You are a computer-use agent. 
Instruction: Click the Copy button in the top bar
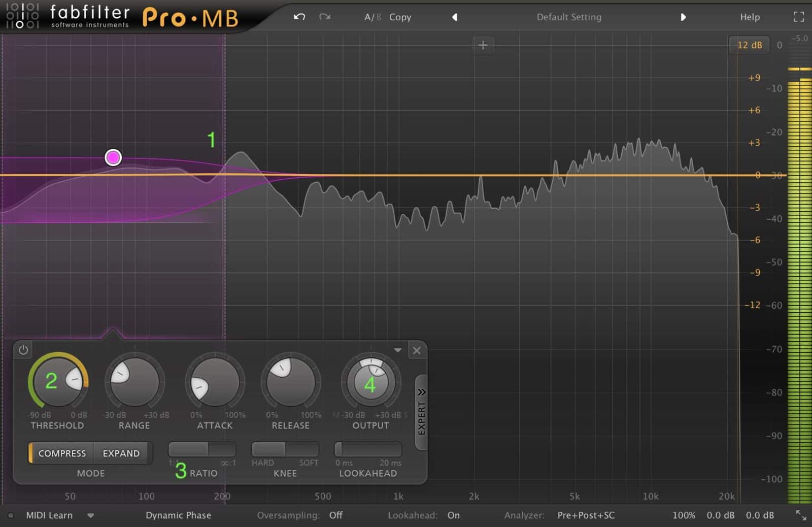[400, 17]
